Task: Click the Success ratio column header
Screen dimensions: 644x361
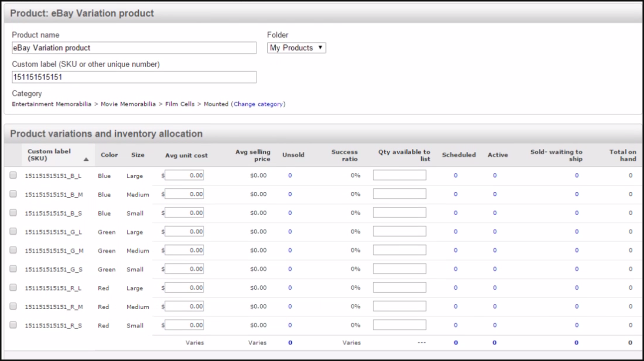Action: pyautogui.click(x=345, y=155)
